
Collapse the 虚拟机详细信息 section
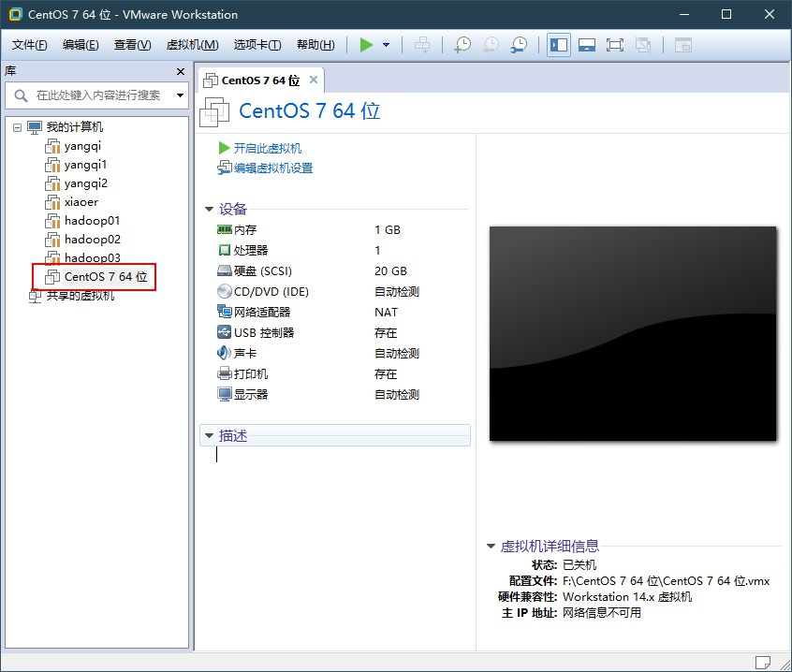click(x=491, y=546)
